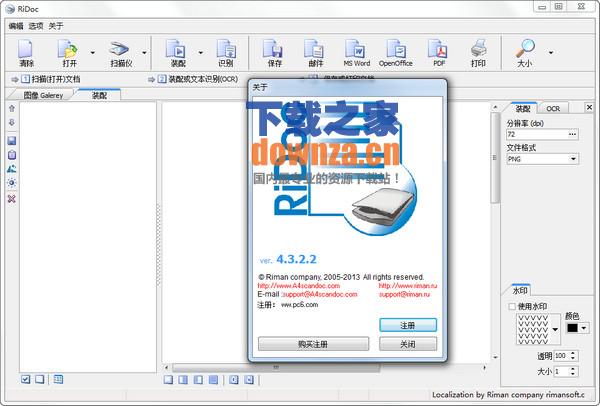Click the 大小 magnifier icon
The height and width of the screenshot is (406, 600).
click(x=525, y=53)
